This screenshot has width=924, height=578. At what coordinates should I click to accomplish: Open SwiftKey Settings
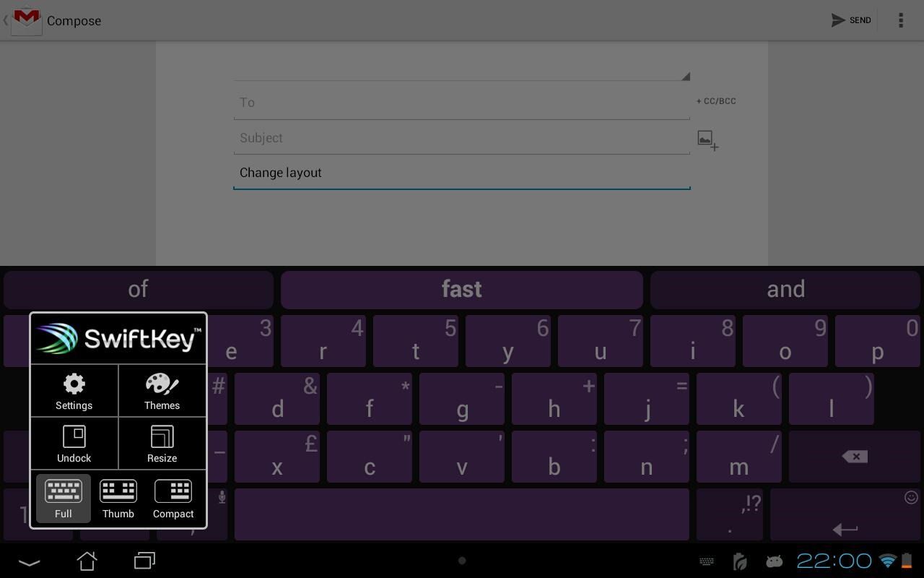coord(74,390)
